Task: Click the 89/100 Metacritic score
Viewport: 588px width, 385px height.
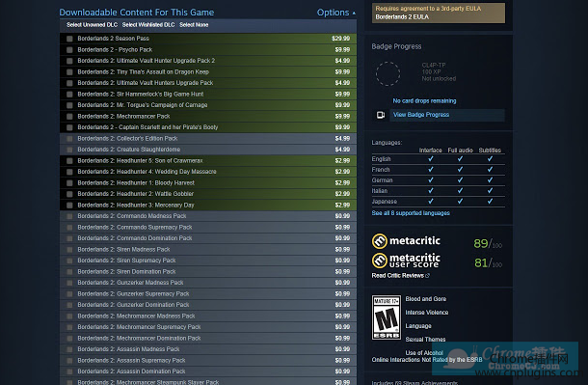Action: (488, 244)
